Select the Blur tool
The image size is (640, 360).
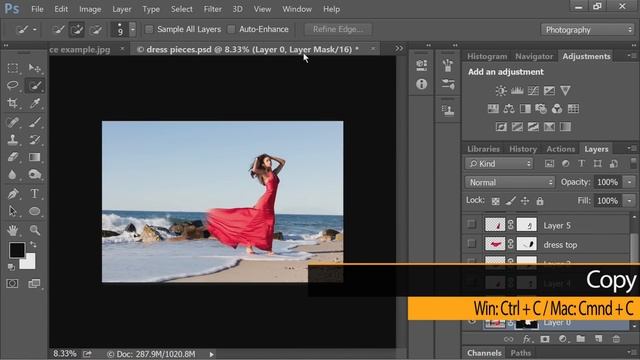click(x=13, y=175)
